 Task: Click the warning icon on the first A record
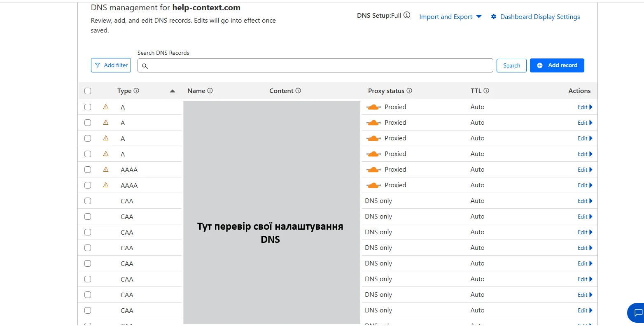coord(106,107)
